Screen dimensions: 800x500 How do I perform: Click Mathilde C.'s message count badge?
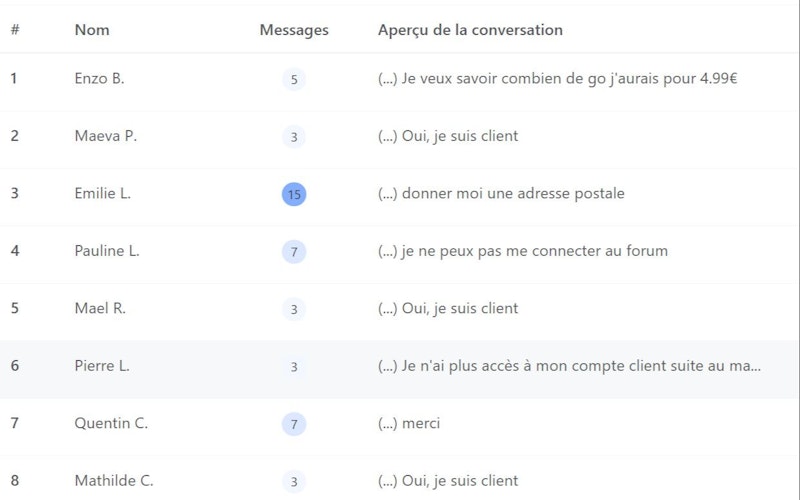(294, 482)
